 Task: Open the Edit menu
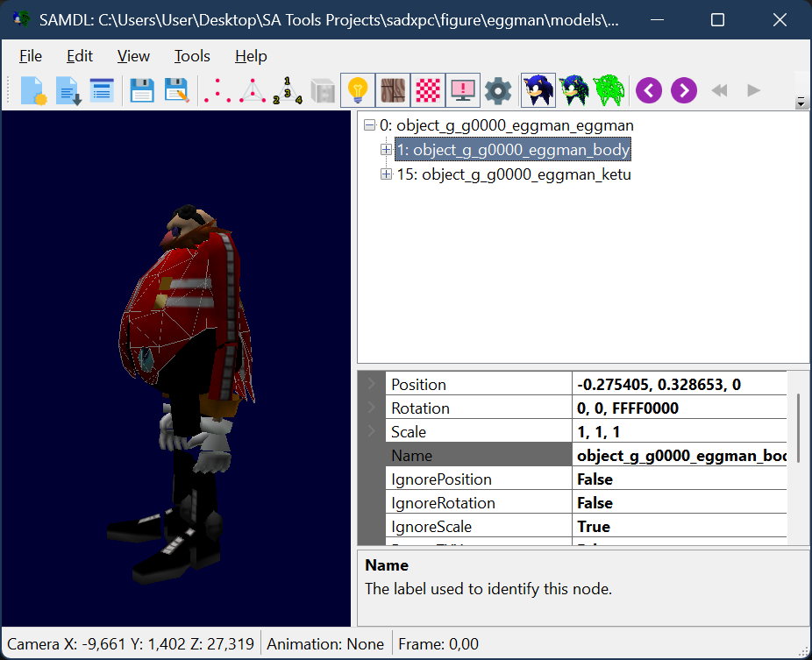point(79,56)
